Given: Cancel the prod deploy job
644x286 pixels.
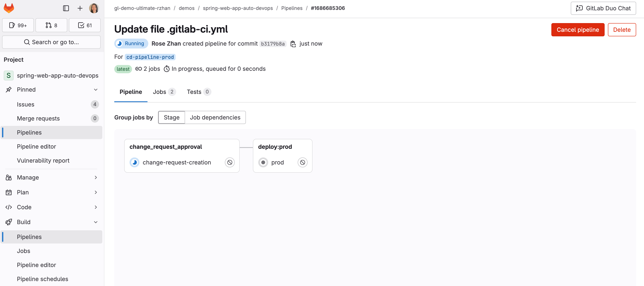Looking at the screenshot, I should (x=302, y=162).
